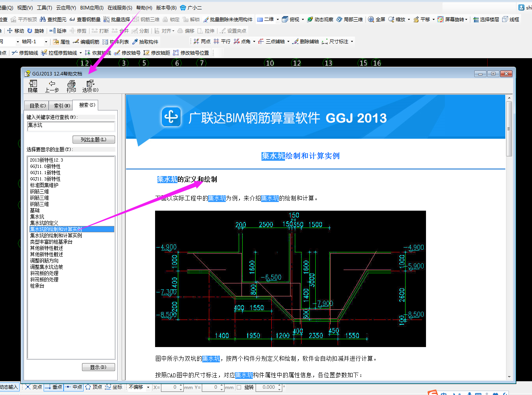Image resolution: width=532 pixels, height=395 pixels.
Task: Click the 列出主题(L) button
Action: coord(93,140)
